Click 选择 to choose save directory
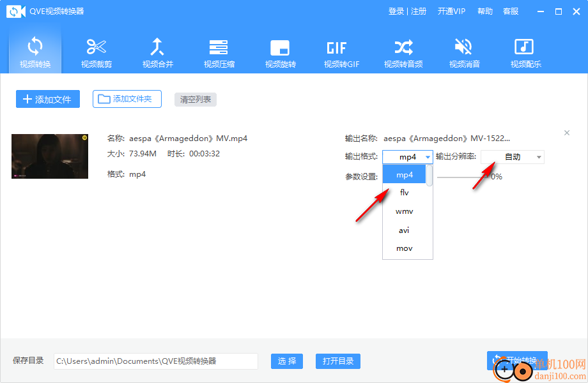Viewport: 588px width, 383px height. coord(287,361)
